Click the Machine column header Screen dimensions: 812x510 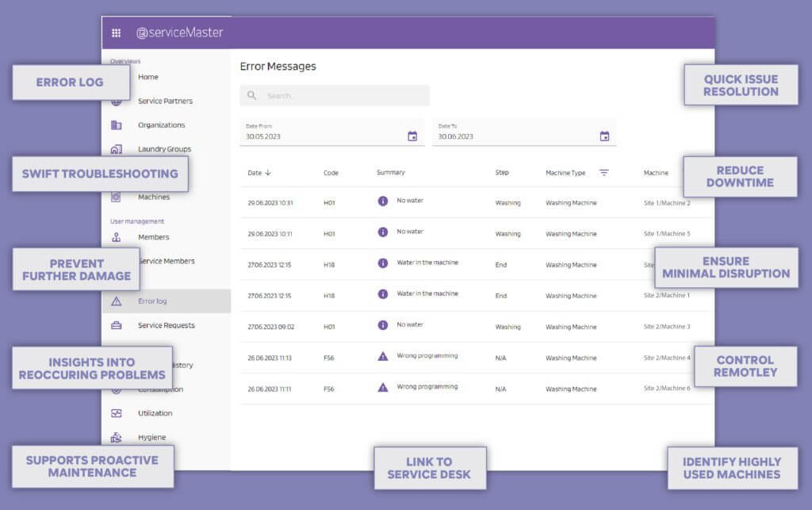pyautogui.click(x=656, y=173)
